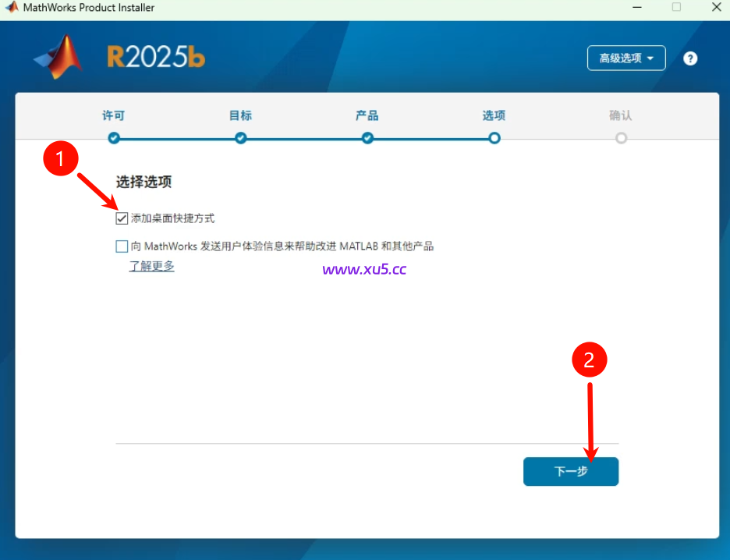Click the 选项 progress node circle
Image resolution: width=730 pixels, height=560 pixels.
tap(494, 138)
